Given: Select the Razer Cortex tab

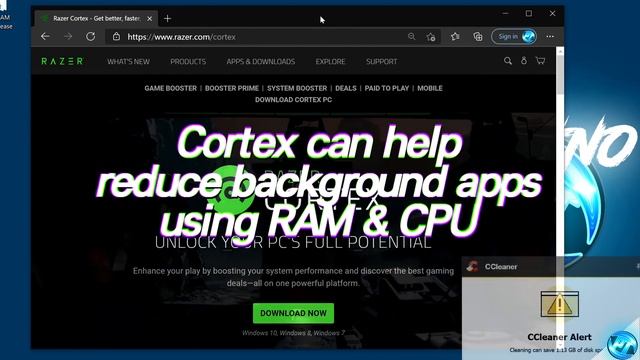Looking at the screenshot, I should point(96,18).
